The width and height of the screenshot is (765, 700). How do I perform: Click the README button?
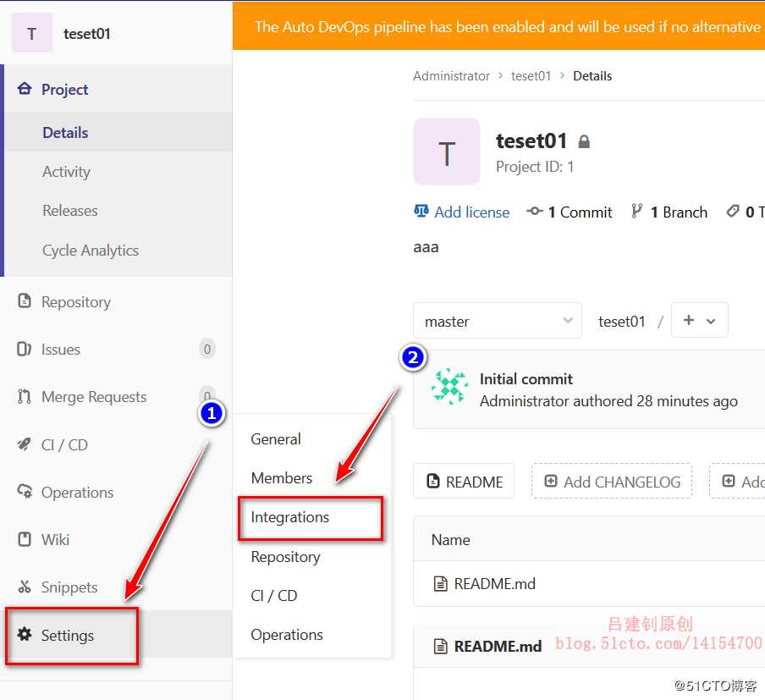464,482
